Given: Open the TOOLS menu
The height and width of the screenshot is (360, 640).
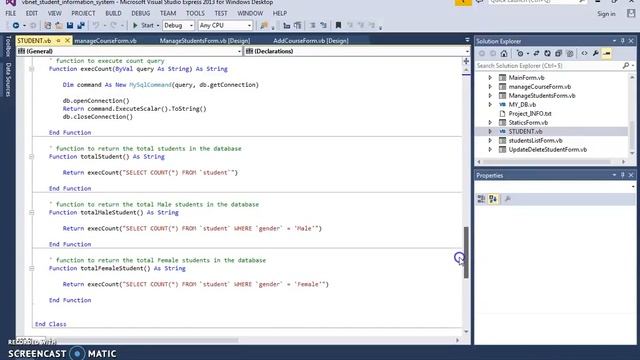Looking at the screenshot, I should point(195,13).
